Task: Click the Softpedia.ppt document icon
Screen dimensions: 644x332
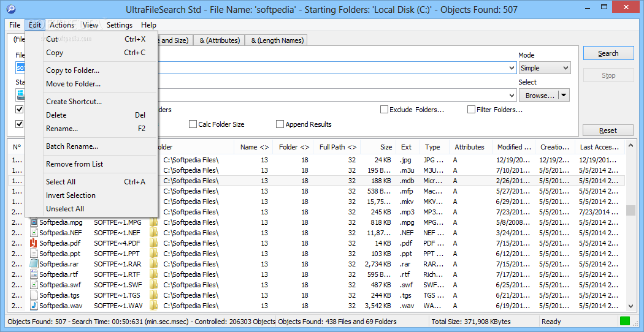Action: [34, 254]
